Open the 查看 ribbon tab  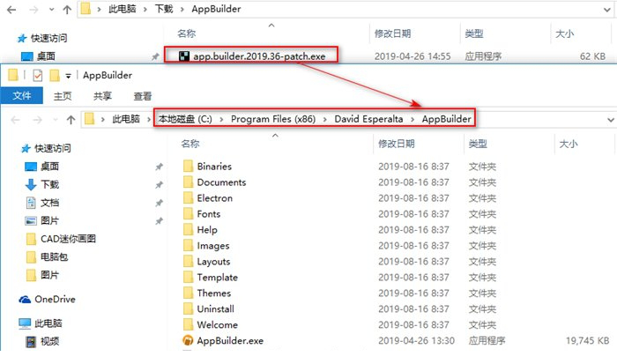click(x=143, y=95)
